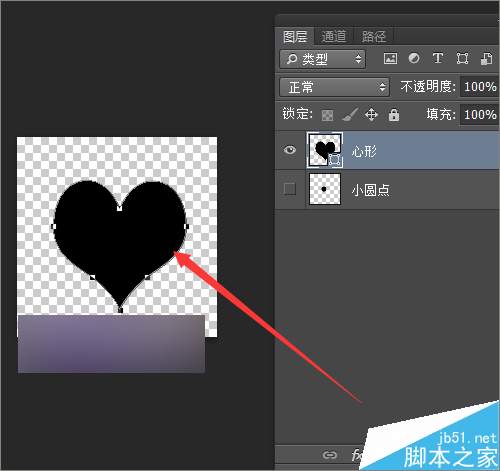Switch to the 通道 tab
Screen dimensions: 500x471
(x=334, y=36)
